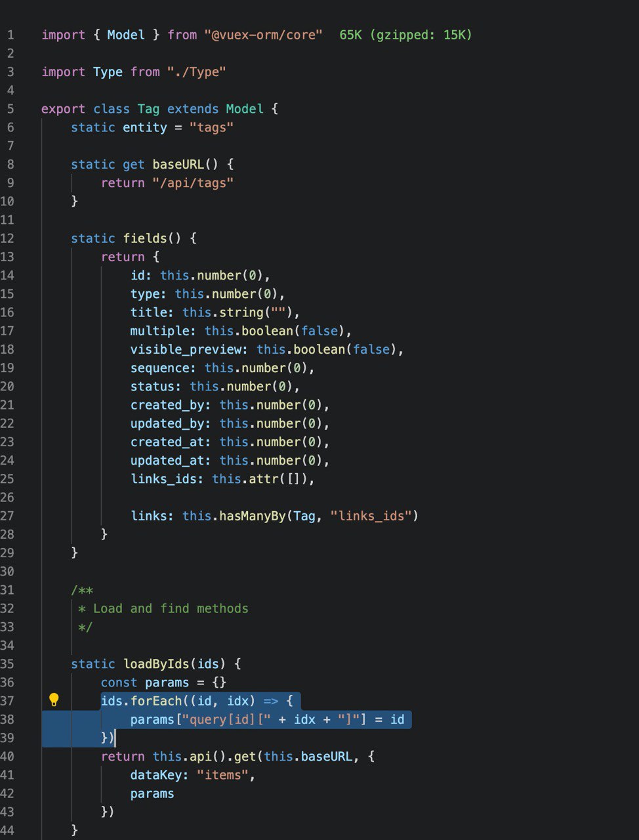Click the updated_at field key
639x840 pixels.
click(x=171, y=460)
